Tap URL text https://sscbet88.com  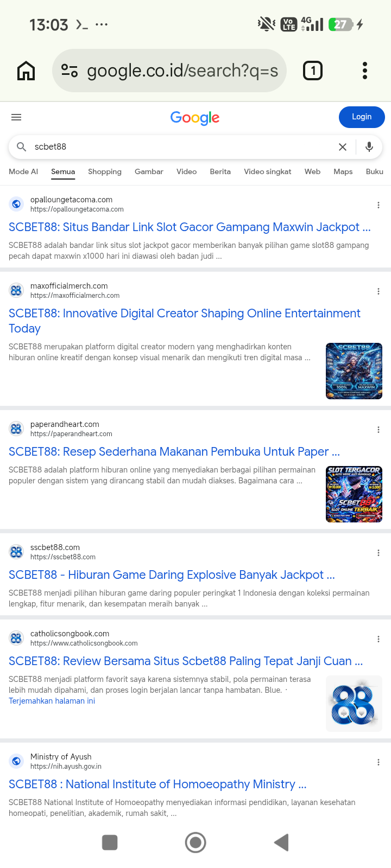(x=63, y=557)
